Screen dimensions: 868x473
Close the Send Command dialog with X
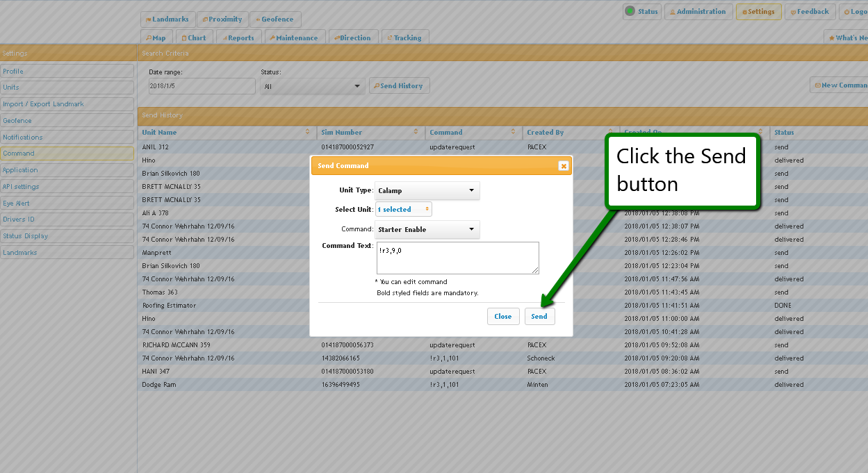pyautogui.click(x=563, y=166)
